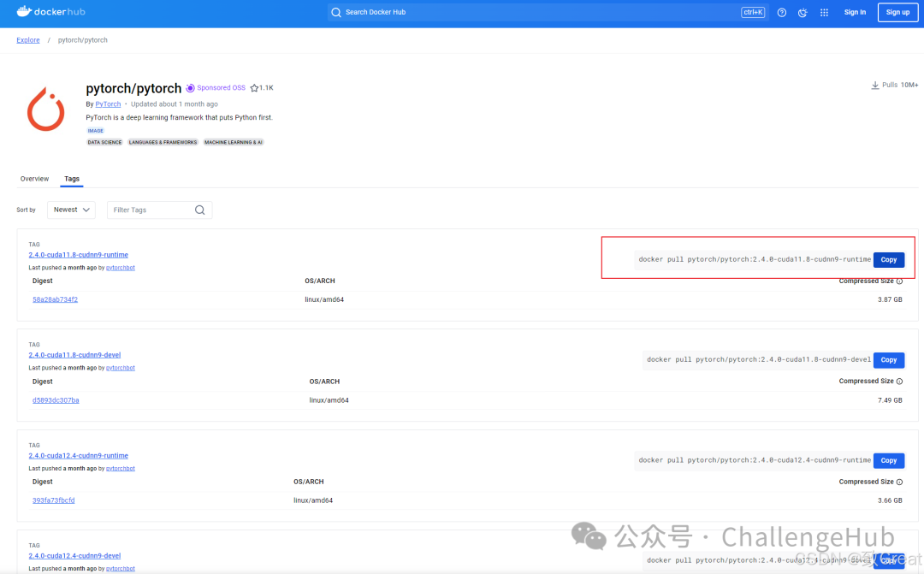Copy the 2.4.0-cuda12.4-cudnn9-runtime pull command
Image resolution: width=924 pixels, height=574 pixels.
click(889, 461)
